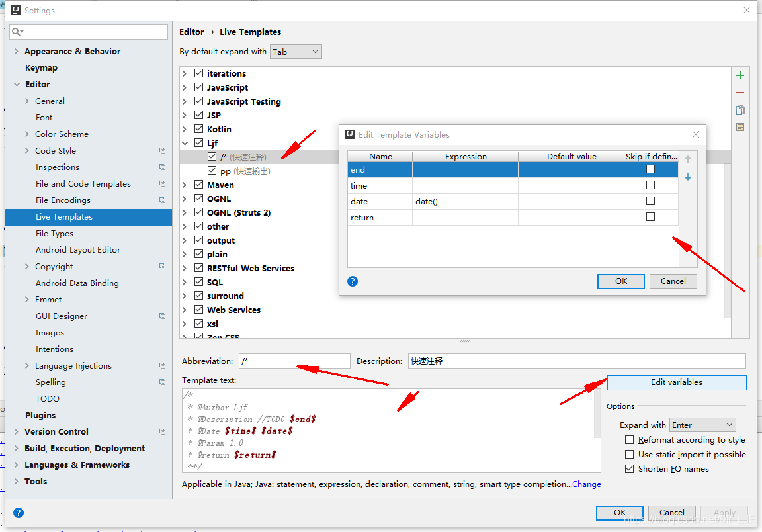
Task: Click the Abbreviation input field
Action: tap(294, 361)
